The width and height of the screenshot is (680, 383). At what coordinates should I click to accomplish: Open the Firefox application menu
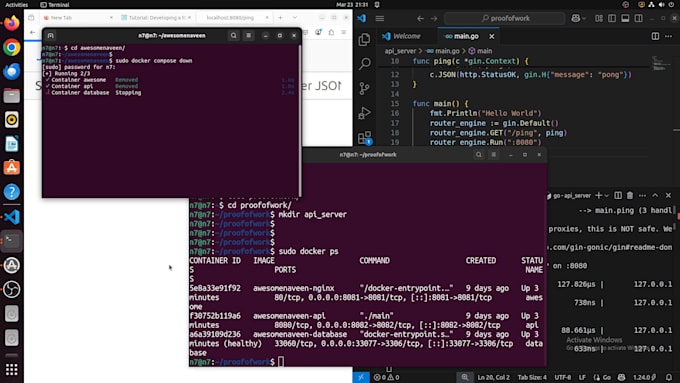[343, 32]
